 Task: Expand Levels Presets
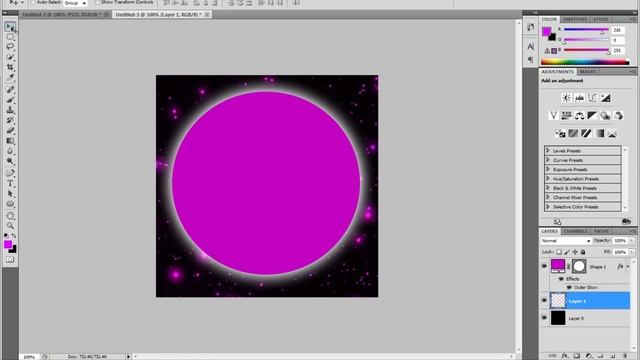(x=548, y=151)
